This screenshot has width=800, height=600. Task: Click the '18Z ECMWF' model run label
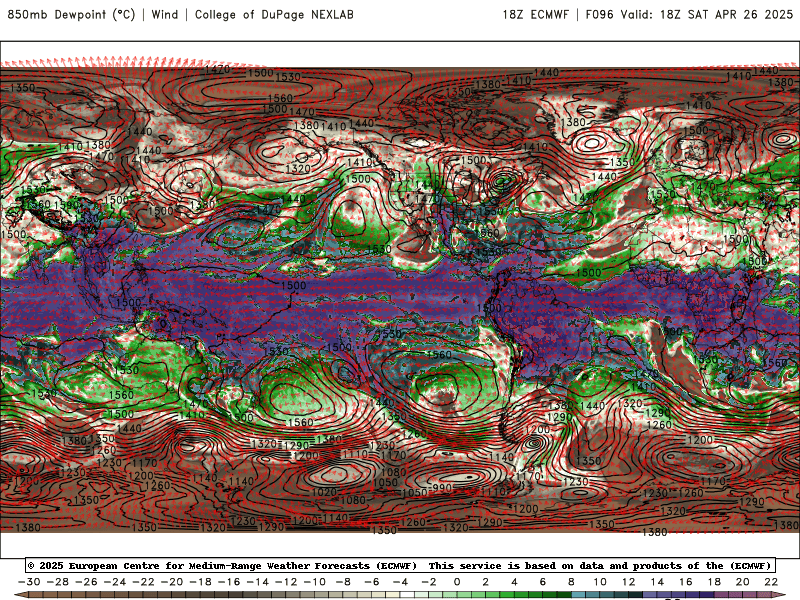pos(535,14)
